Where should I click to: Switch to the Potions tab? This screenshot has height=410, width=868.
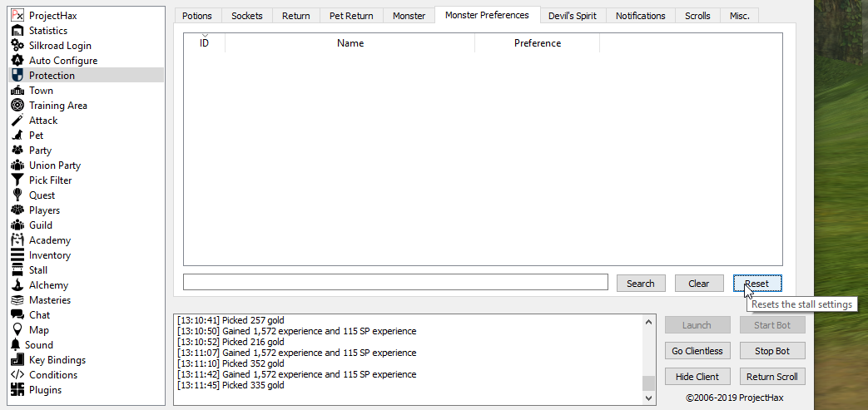pyautogui.click(x=196, y=16)
